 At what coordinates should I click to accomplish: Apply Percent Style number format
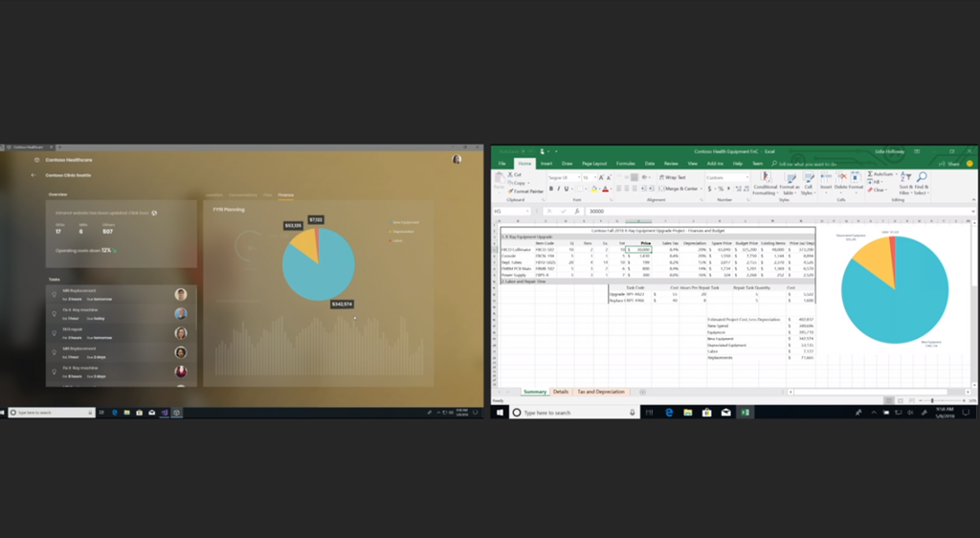(721, 189)
